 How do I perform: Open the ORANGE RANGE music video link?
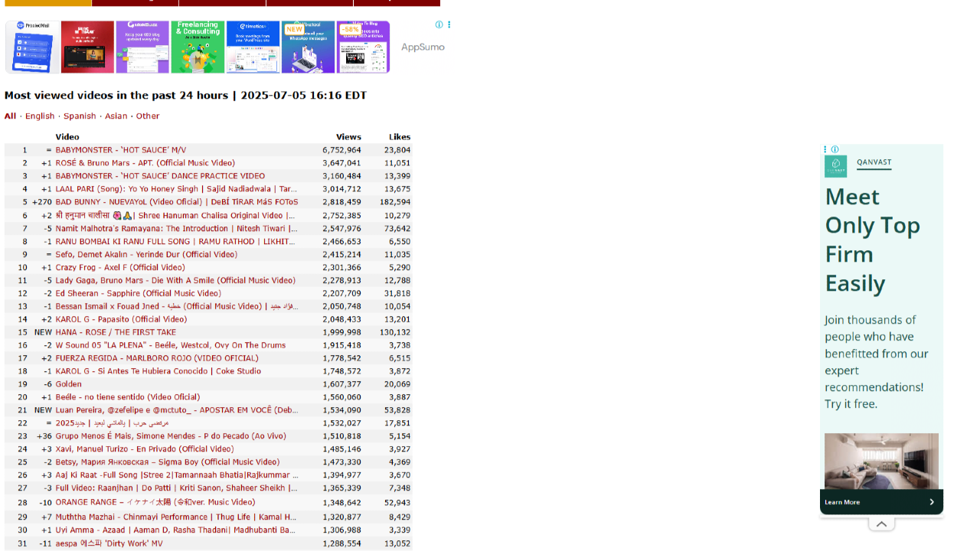pos(155,503)
